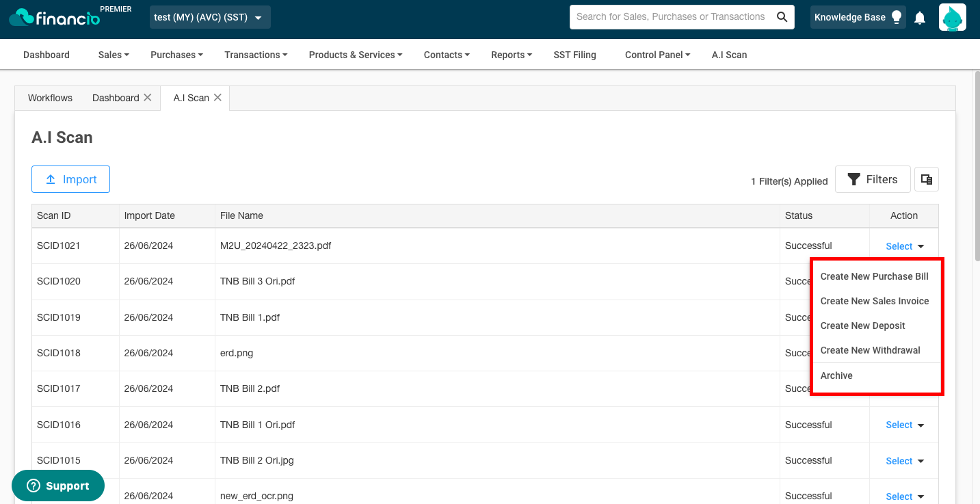Choose Archive from the action menu
This screenshot has height=504, width=980.
[836, 375]
